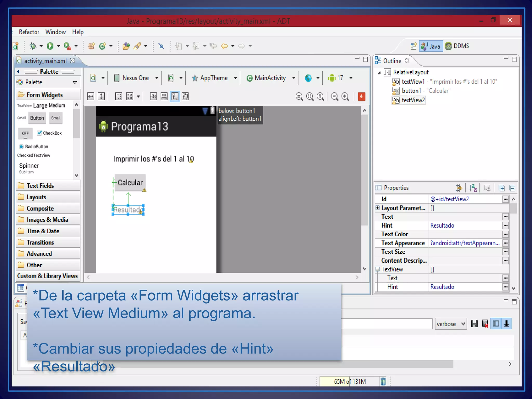The width and height of the screenshot is (532, 399).
Task: Click the green Run button icon
Action: point(50,46)
